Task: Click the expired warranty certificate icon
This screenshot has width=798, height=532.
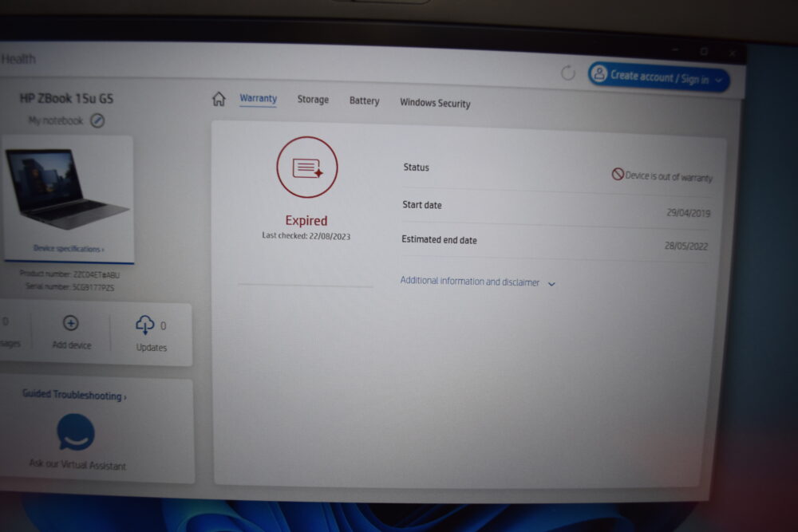Action: [x=307, y=167]
